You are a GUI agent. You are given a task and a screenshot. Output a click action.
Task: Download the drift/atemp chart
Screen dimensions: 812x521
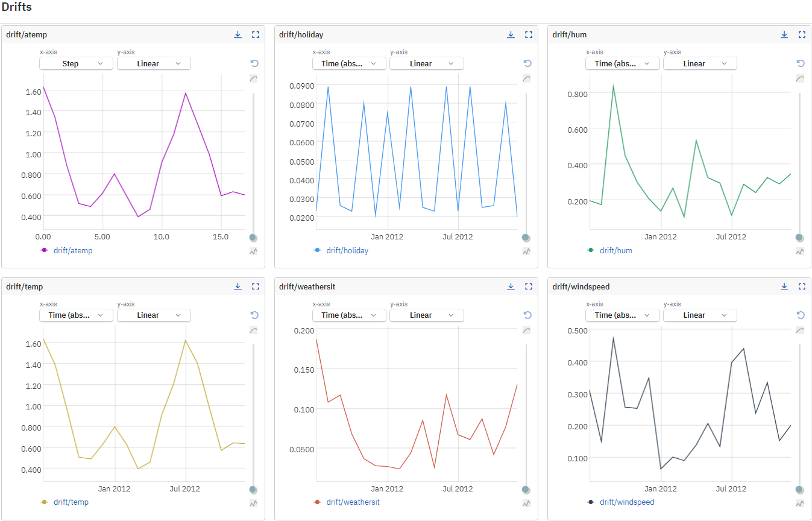(238, 35)
